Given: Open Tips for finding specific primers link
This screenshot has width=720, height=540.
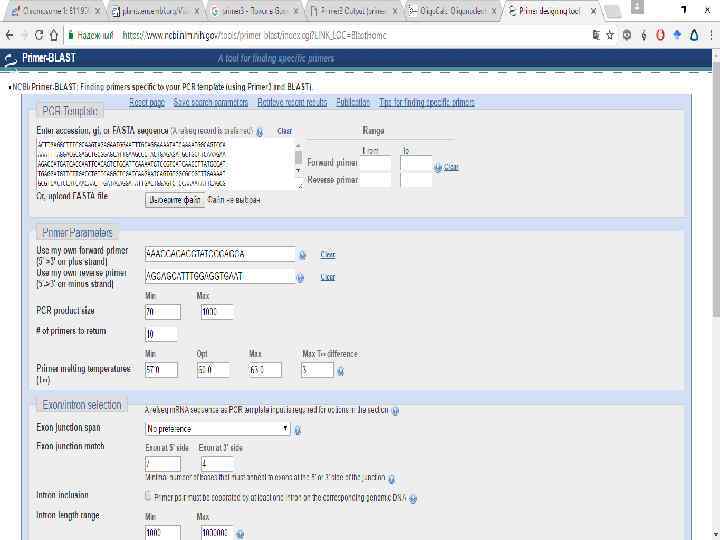Looking at the screenshot, I should pyautogui.click(x=427, y=102).
